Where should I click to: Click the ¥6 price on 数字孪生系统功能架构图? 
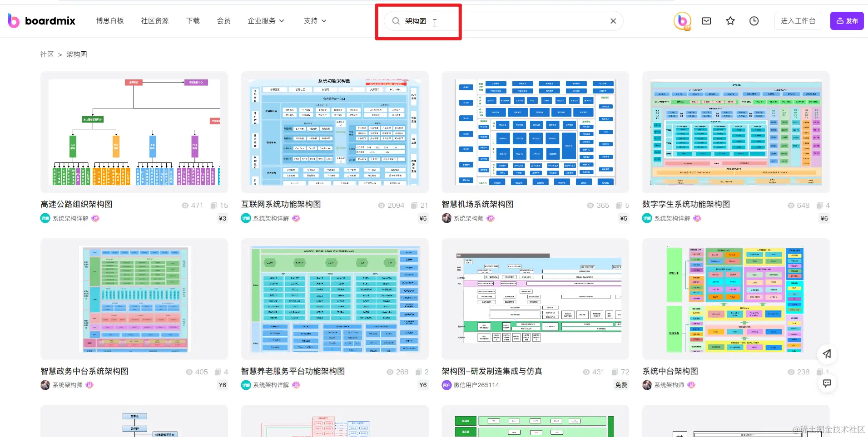[x=824, y=218]
